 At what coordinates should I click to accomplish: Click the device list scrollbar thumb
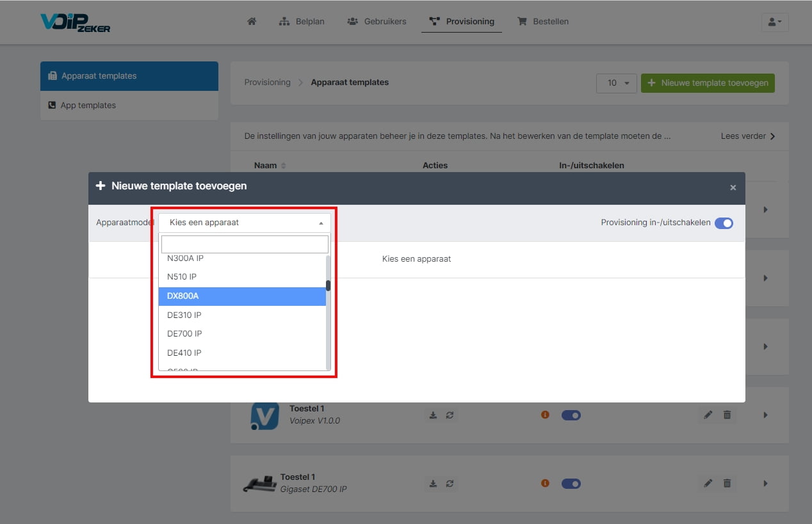(x=329, y=285)
